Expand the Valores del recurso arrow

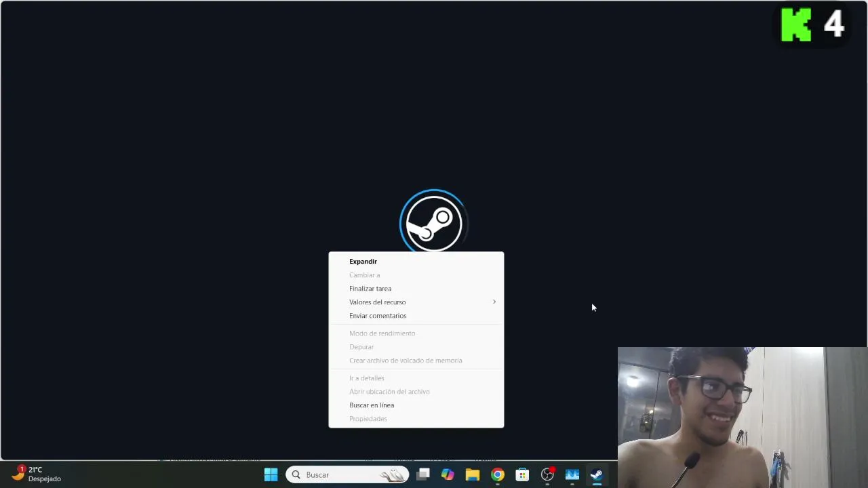[494, 302]
